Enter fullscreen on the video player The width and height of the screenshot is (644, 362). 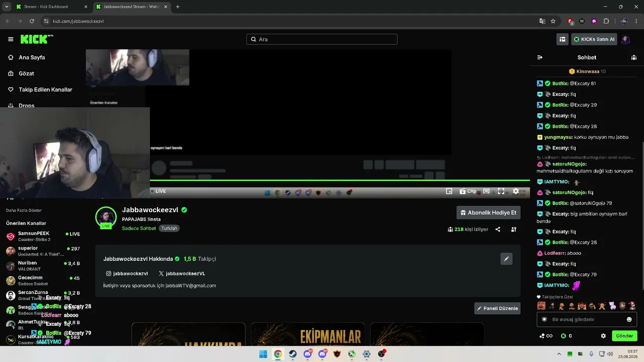501,191
